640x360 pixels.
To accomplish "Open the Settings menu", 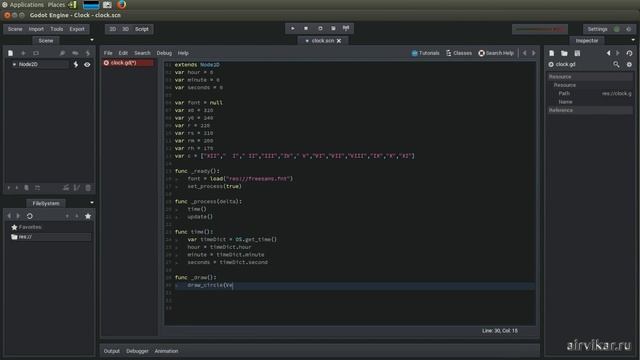I will pos(597,29).
